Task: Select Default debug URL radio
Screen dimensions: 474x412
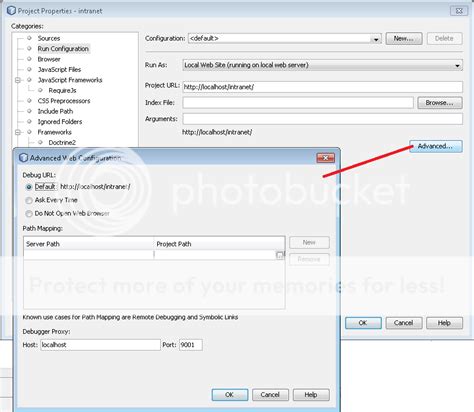Action: (29, 187)
